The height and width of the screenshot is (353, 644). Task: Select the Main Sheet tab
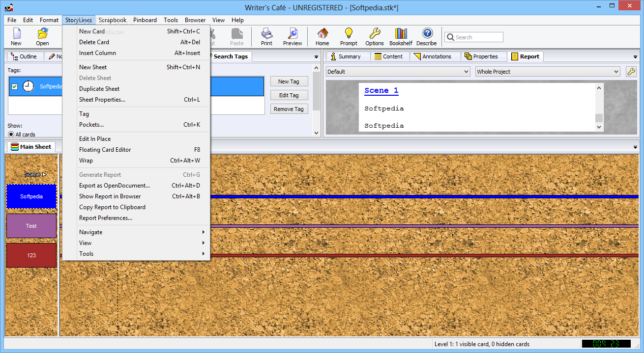pos(31,147)
